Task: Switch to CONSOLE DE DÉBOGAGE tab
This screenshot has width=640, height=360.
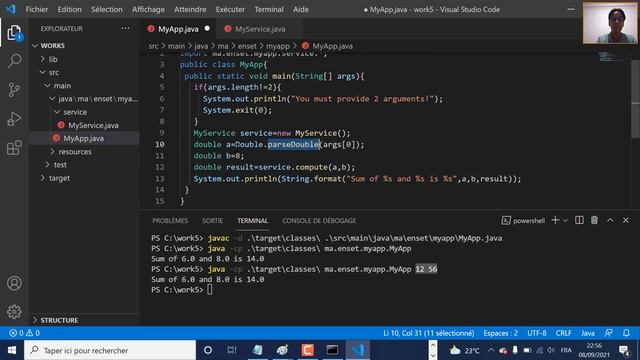Action: (x=319, y=220)
